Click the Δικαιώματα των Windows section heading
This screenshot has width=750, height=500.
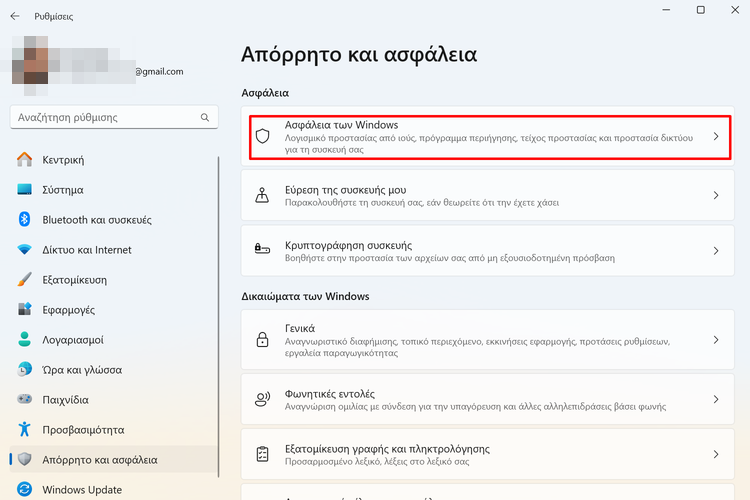pyautogui.click(x=305, y=296)
